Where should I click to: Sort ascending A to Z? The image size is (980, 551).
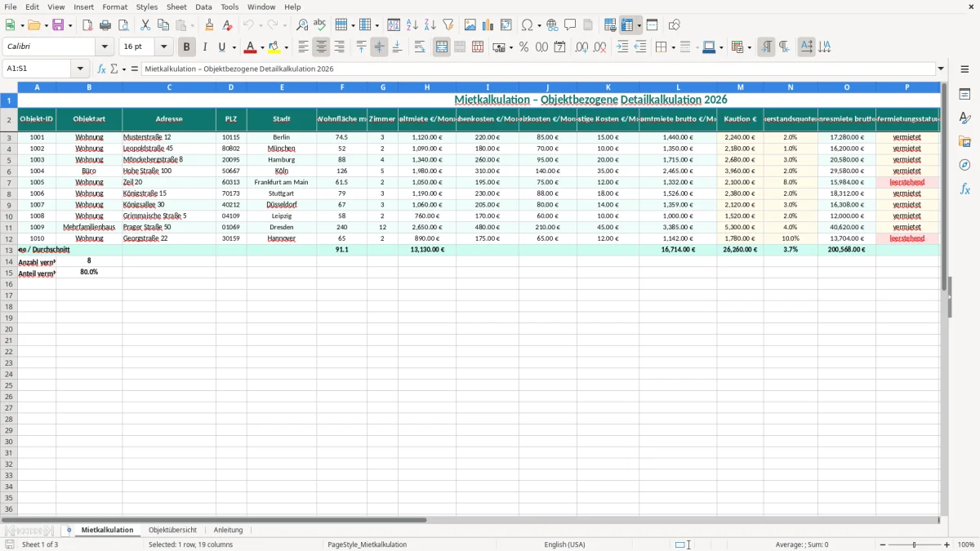tap(412, 25)
